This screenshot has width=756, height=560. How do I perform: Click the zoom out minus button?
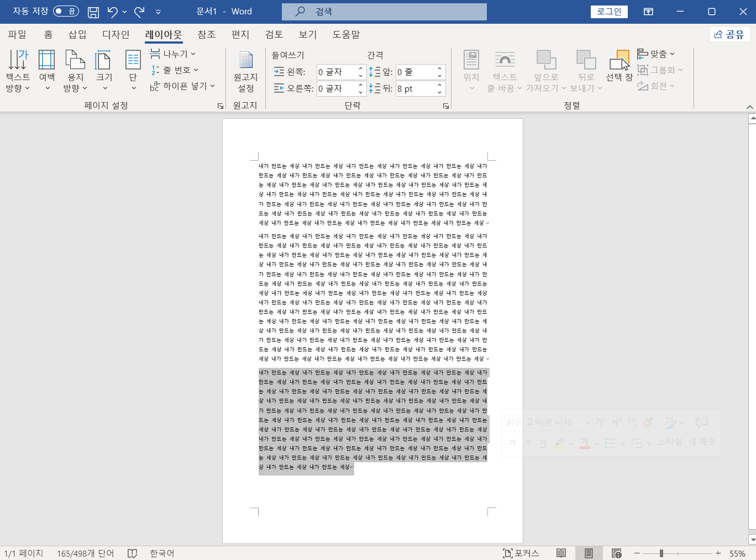637,553
